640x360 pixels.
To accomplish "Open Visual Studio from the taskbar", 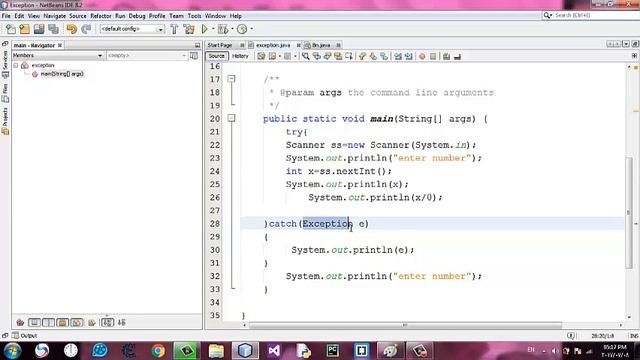I will 274,351.
